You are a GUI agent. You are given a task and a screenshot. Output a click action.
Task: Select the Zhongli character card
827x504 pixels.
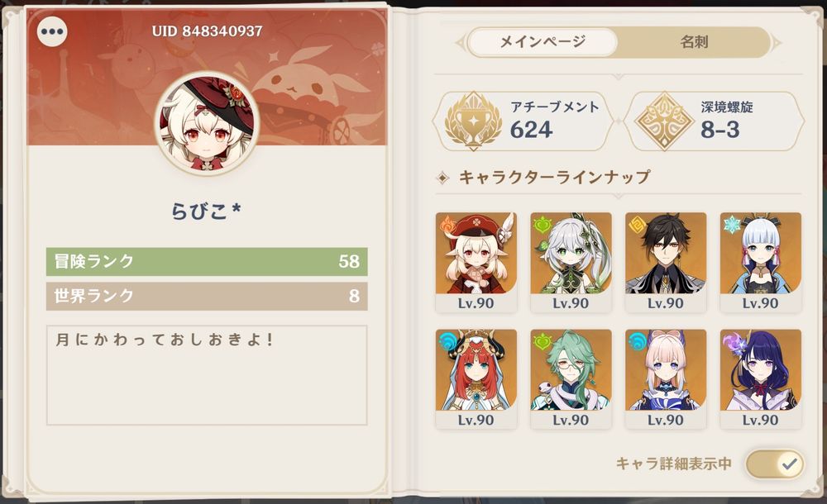pos(666,263)
